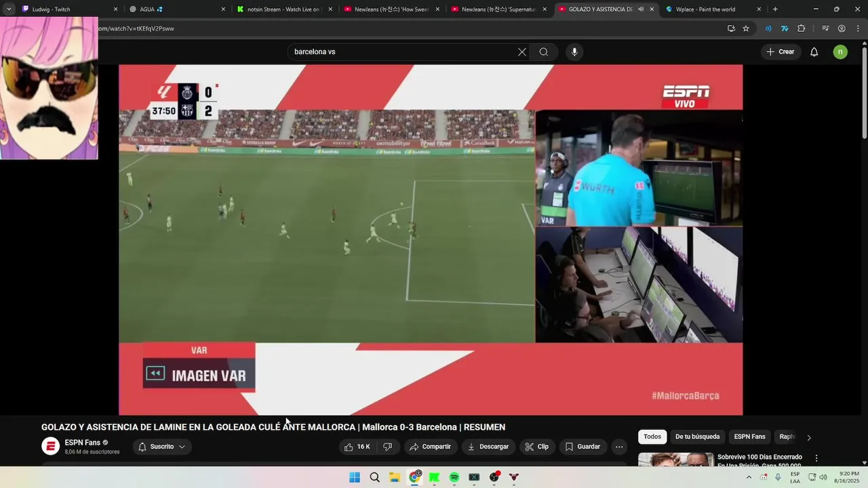Show hidden system tray icons
Screen dimensions: 868x488
point(749,477)
